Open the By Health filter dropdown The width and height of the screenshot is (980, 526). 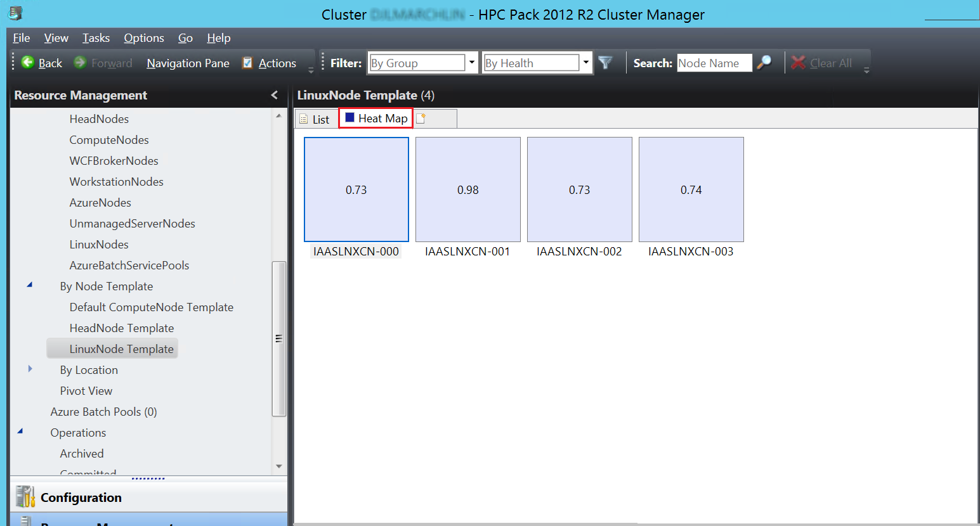[586, 62]
